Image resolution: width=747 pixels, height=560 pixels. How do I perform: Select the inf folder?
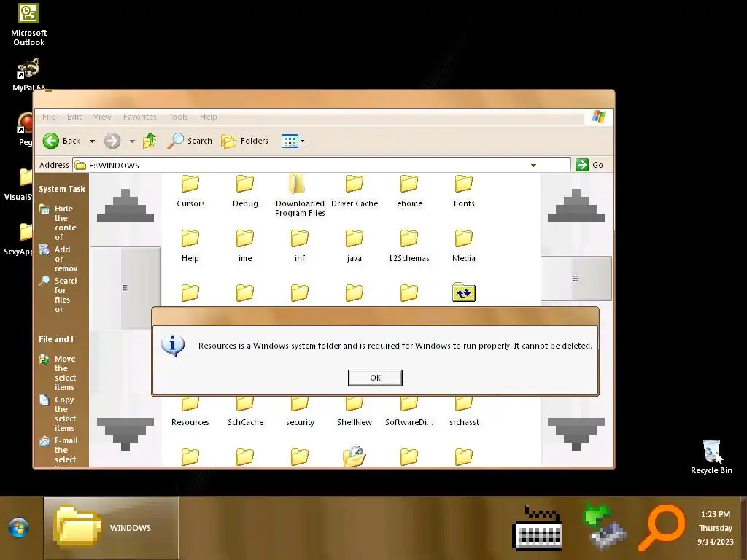(x=300, y=246)
